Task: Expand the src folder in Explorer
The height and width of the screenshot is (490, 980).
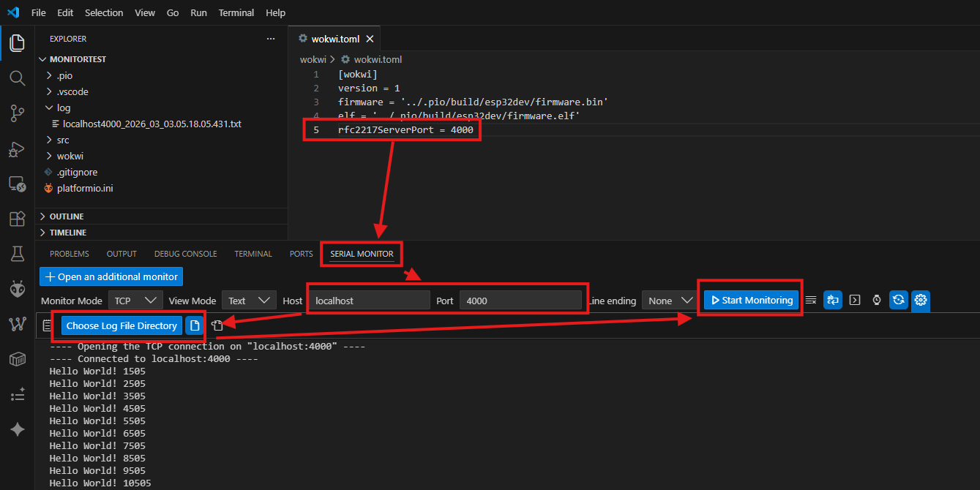Action: click(63, 140)
